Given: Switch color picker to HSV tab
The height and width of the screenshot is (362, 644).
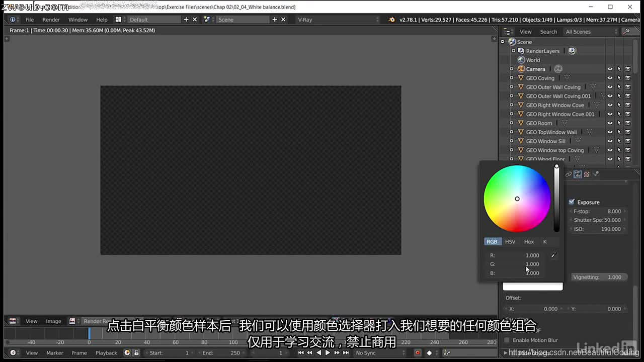Looking at the screenshot, I should (510, 241).
